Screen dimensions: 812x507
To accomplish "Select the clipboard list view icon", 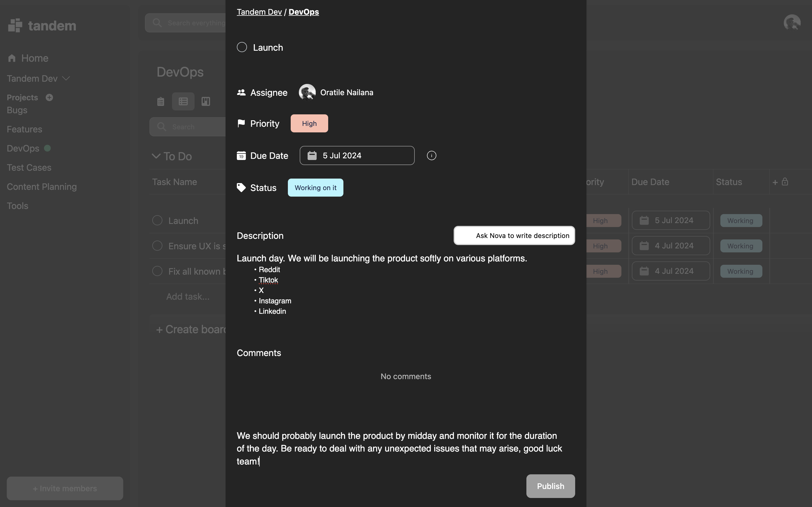I will 161,101.
